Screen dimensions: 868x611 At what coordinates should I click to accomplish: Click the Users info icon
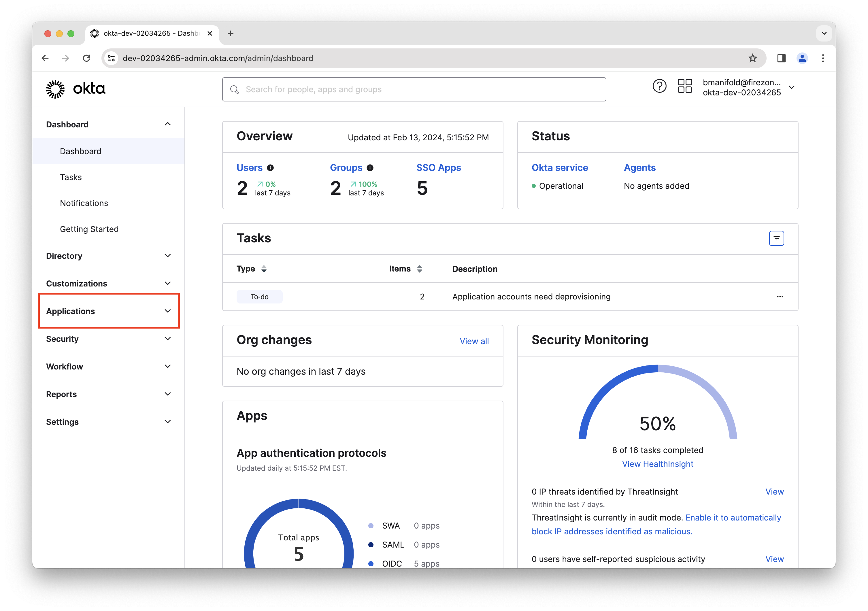click(270, 168)
